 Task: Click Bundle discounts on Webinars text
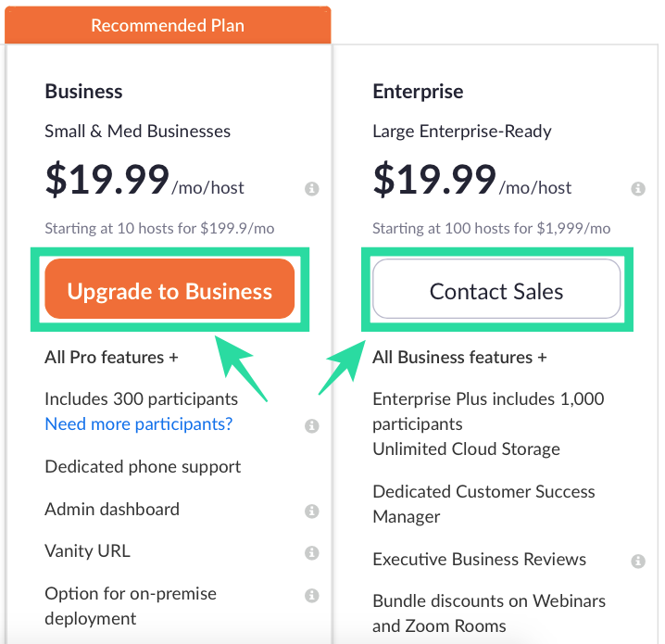coord(488,601)
